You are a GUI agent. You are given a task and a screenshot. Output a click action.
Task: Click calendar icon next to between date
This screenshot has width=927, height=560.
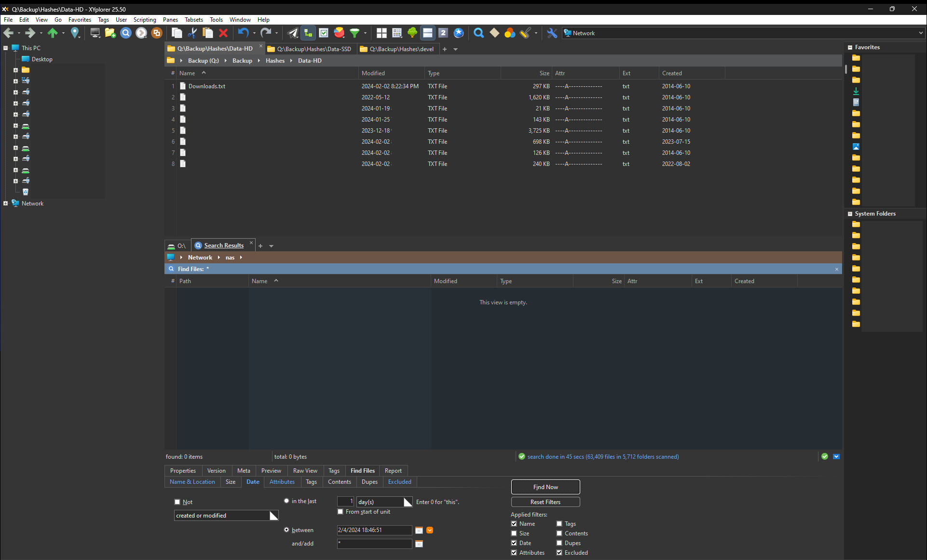[x=419, y=530]
